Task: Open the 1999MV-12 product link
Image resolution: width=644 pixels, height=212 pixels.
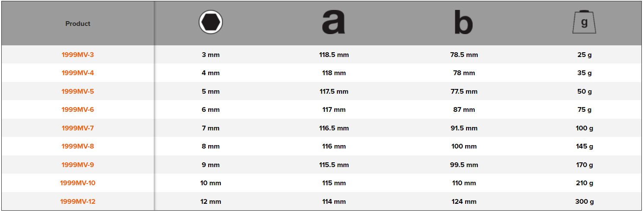Action: click(78, 202)
